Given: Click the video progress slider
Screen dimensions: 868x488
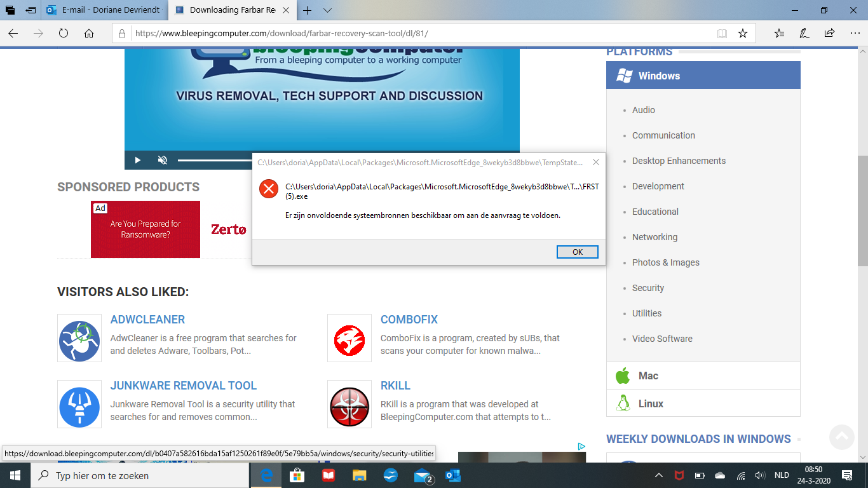Looking at the screenshot, I should (215, 160).
